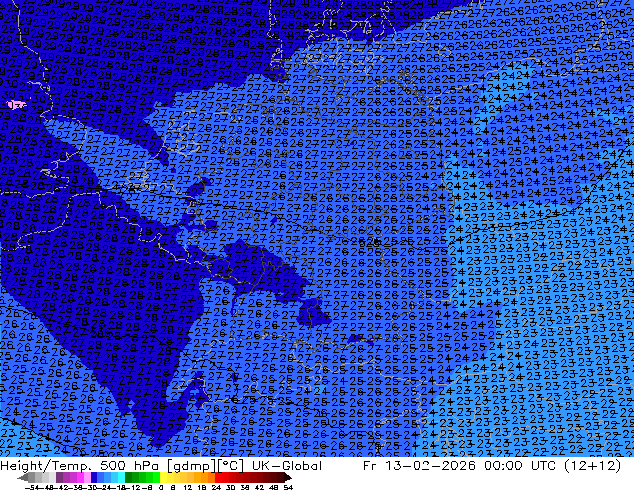634x490 pixels.
Task: Click the bright yellow swatch in the legend
Action: [163, 477]
